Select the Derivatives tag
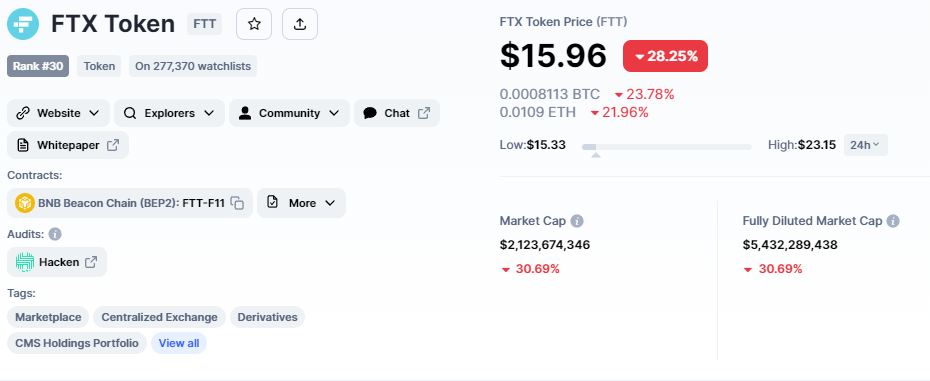 coord(267,317)
